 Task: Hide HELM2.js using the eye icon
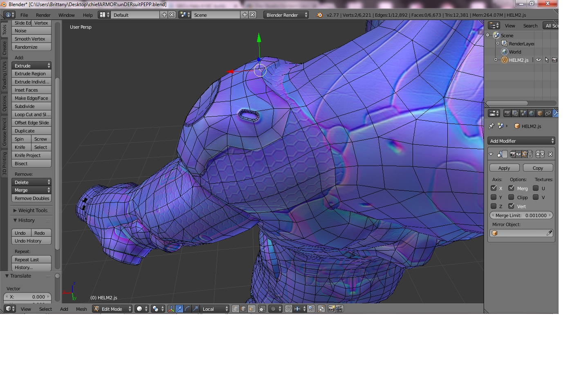[x=539, y=60]
